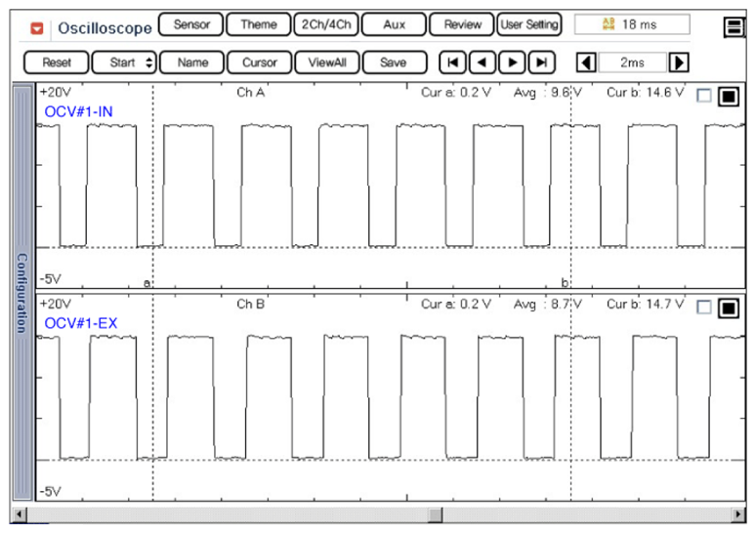Jump to first record icon
This screenshot has width=756, height=534.
click(x=452, y=62)
